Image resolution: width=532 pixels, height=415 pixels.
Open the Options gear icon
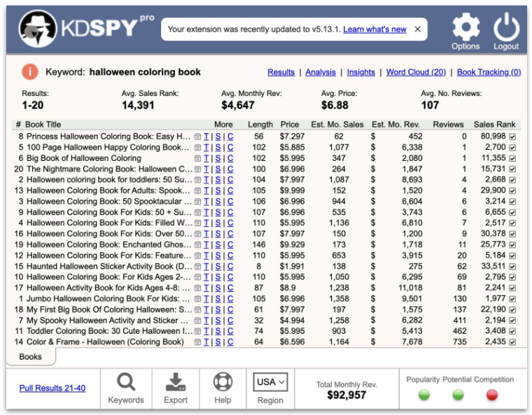(x=465, y=28)
